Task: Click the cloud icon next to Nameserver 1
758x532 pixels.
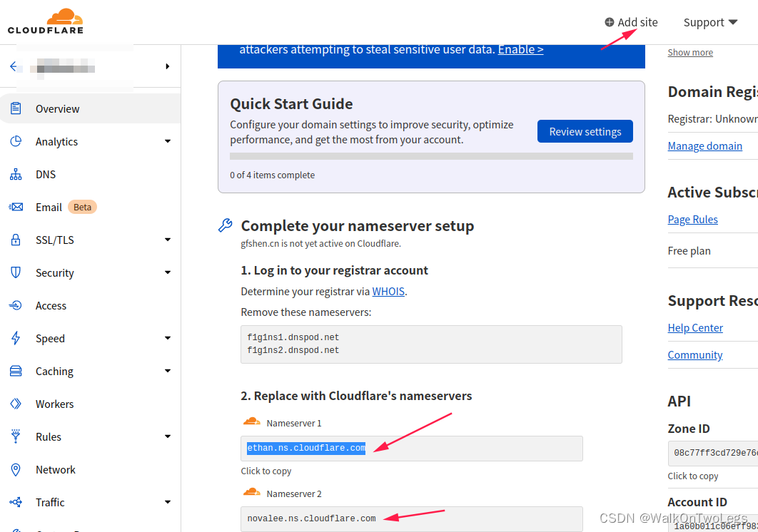Action: (x=251, y=421)
